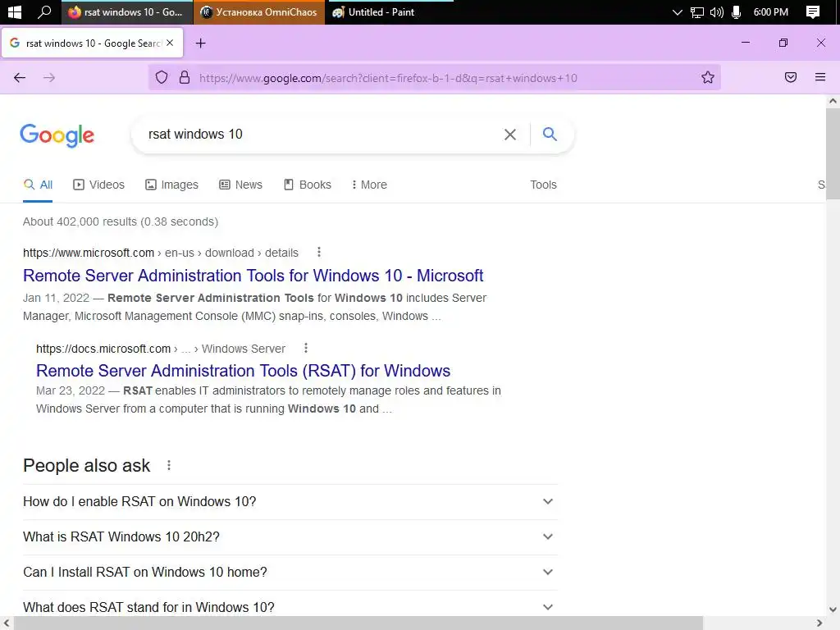Close the rsat windows 10 browser tab
The image size is (840, 630).
click(170, 43)
